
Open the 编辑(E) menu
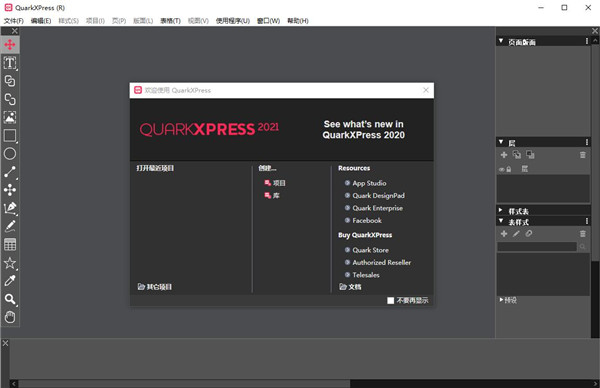click(41, 21)
